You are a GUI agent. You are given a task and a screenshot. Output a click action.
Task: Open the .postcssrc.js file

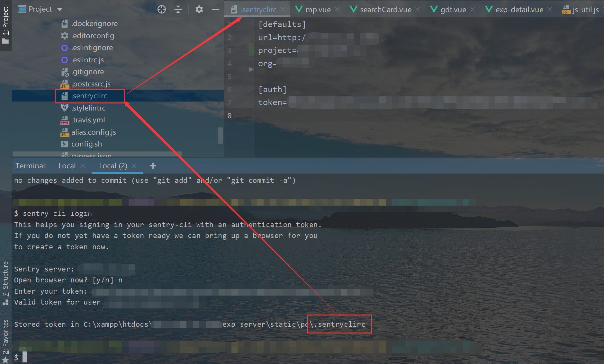coord(91,84)
